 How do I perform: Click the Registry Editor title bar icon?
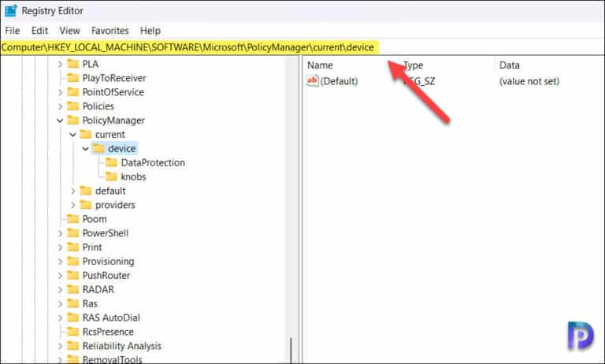click(x=10, y=10)
